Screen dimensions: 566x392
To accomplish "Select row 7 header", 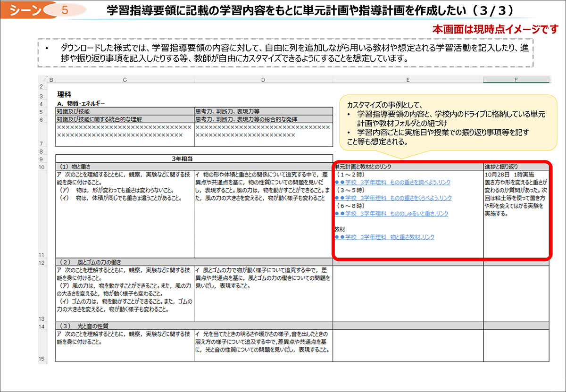I will click(x=42, y=143).
